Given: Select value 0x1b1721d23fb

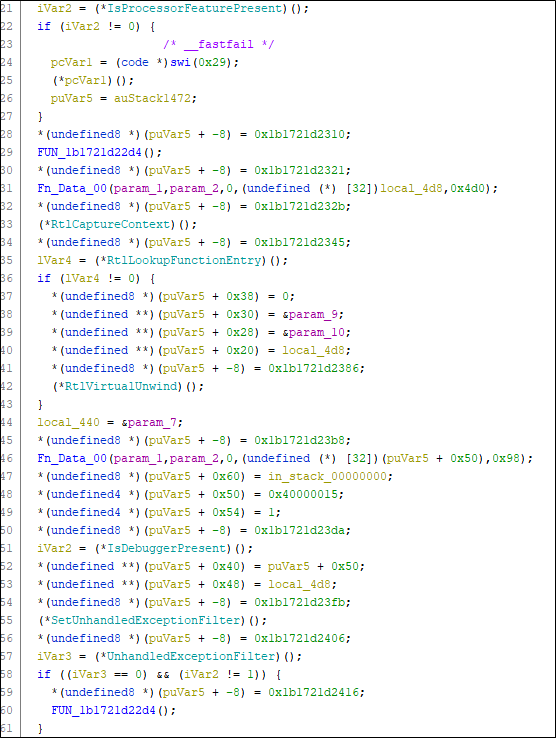Looking at the screenshot, I should pos(299,602).
